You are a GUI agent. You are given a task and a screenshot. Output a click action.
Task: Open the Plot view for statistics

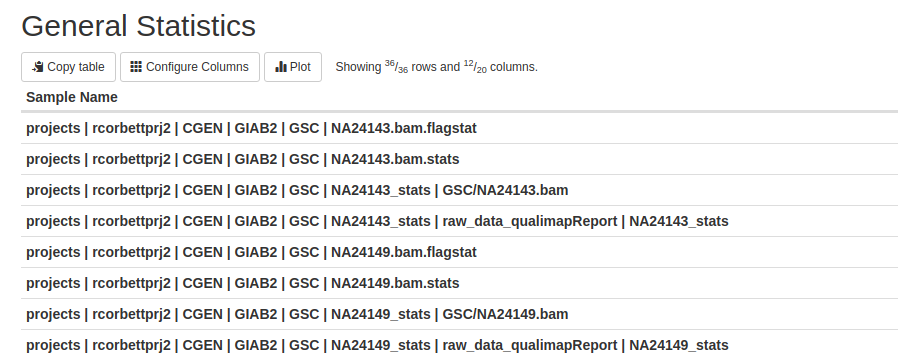(293, 67)
